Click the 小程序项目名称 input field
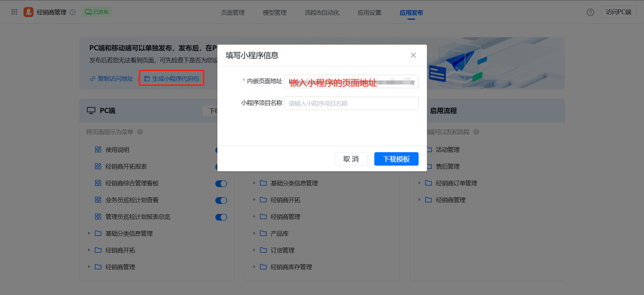The width and height of the screenshot is (644, 295). pyautogui.click(x=351, y=103)
